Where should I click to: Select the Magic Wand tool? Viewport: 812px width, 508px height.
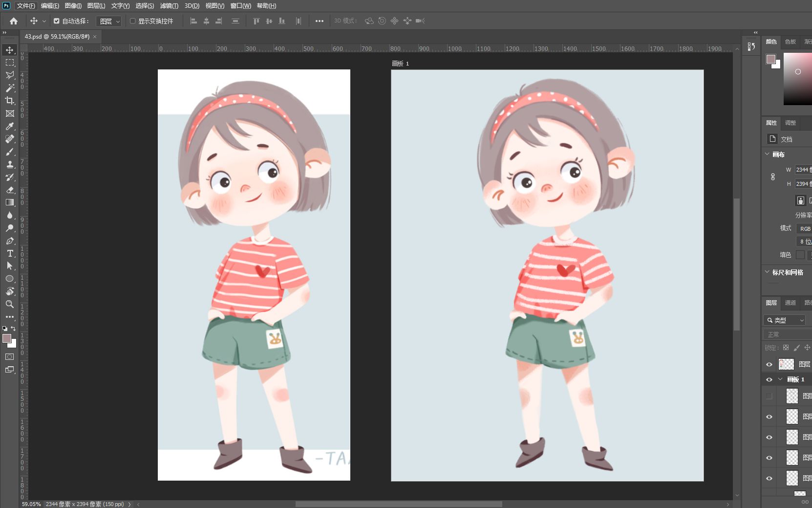pyautogui.click(x=10, y=88)
